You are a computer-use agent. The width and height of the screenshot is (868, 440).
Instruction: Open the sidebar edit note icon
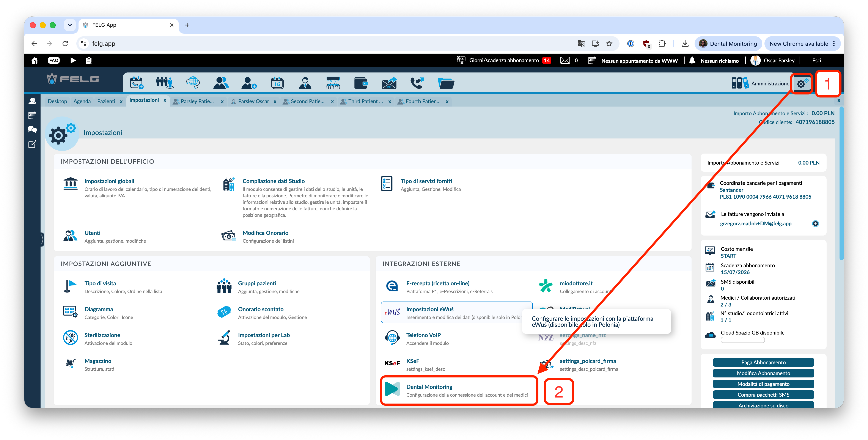click(x=32, y=144)
